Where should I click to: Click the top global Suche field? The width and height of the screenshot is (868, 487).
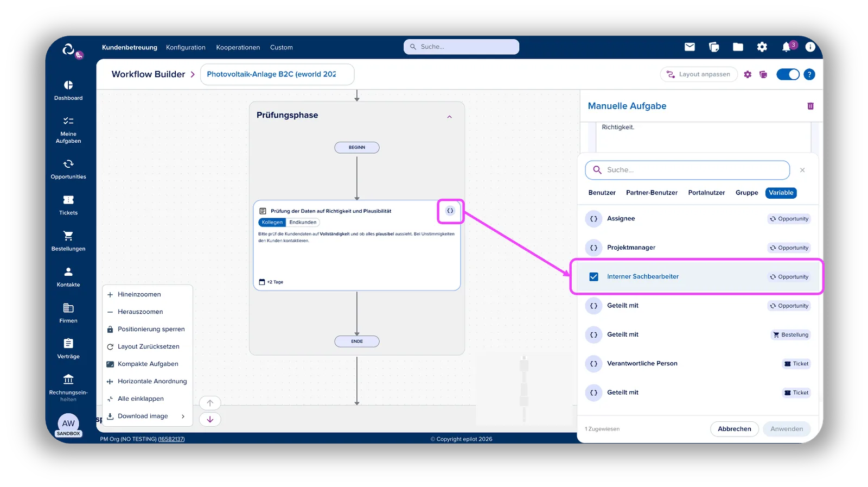coord(461,47)
